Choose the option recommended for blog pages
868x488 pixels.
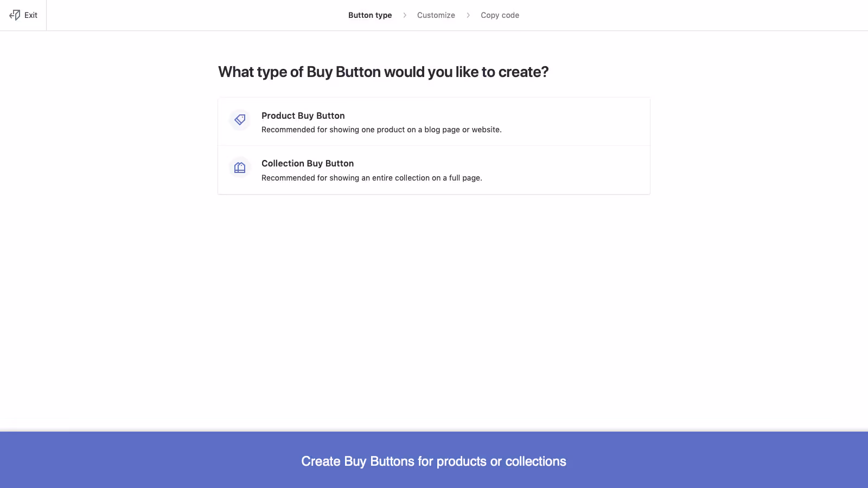tap(434, 121)
